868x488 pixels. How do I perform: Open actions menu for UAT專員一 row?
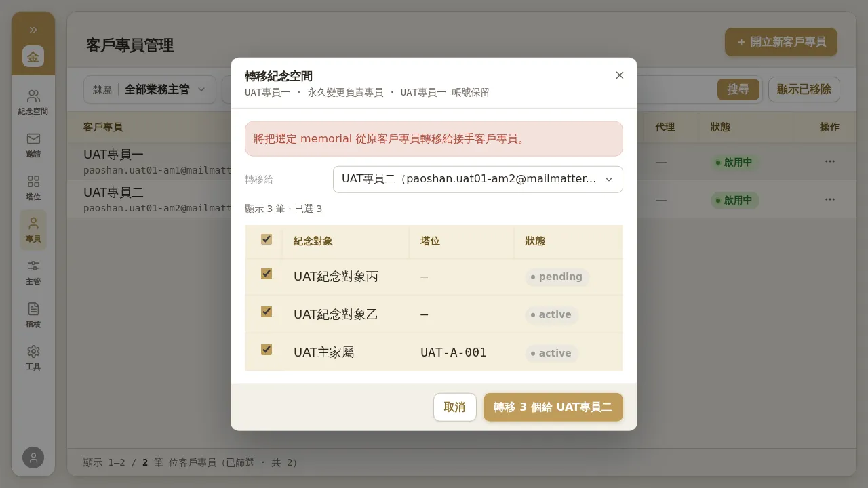point(830,161)
